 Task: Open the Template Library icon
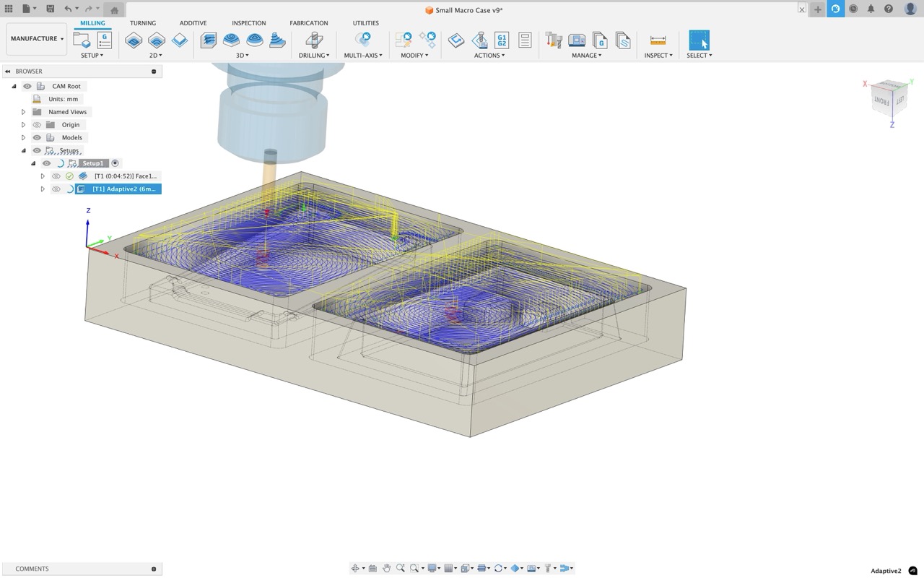(x=623, y=40)
